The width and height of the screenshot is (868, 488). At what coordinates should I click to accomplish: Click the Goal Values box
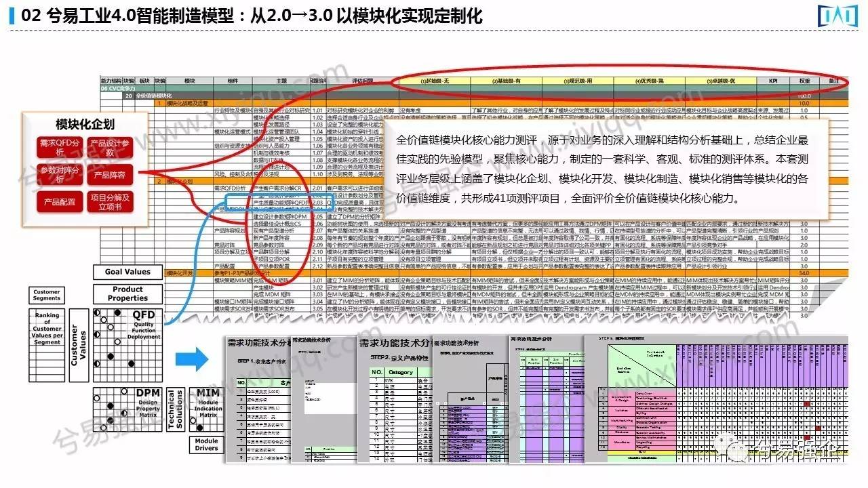(x=127, y=272)
